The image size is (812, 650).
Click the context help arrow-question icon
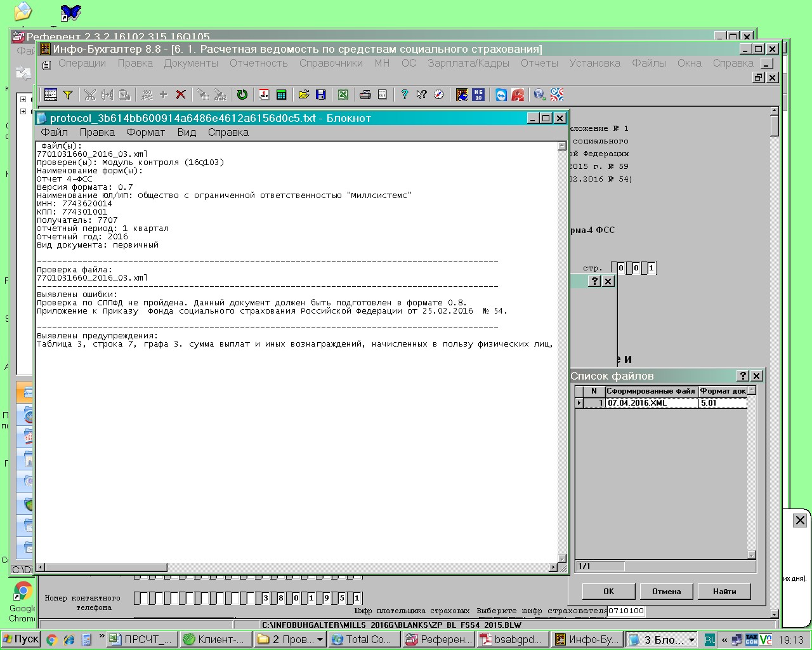pyautogui.click(x=421, y=95)
